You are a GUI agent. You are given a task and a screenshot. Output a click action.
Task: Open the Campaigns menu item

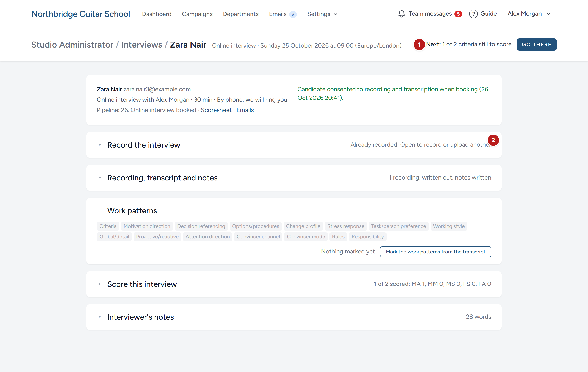[197, 14]
